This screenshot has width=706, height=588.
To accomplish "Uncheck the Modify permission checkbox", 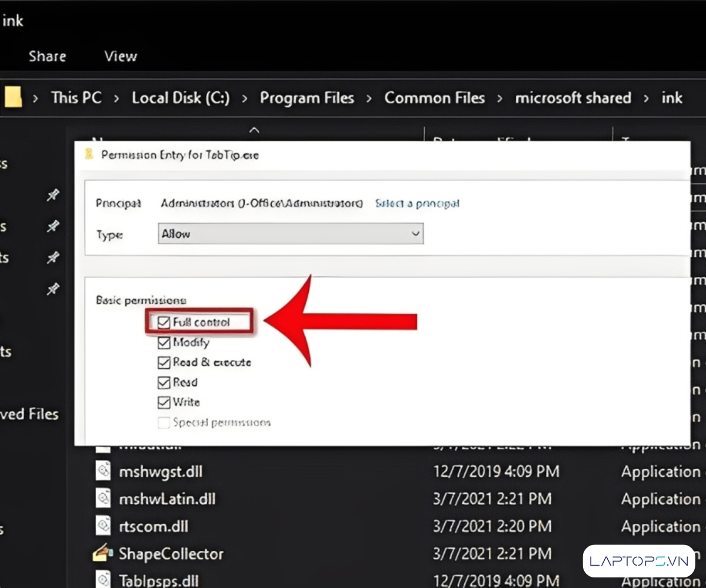I will [x=164, y=342].
